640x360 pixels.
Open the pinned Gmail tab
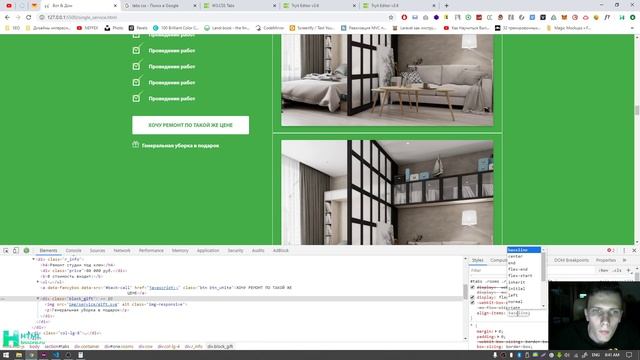[35, 6]
